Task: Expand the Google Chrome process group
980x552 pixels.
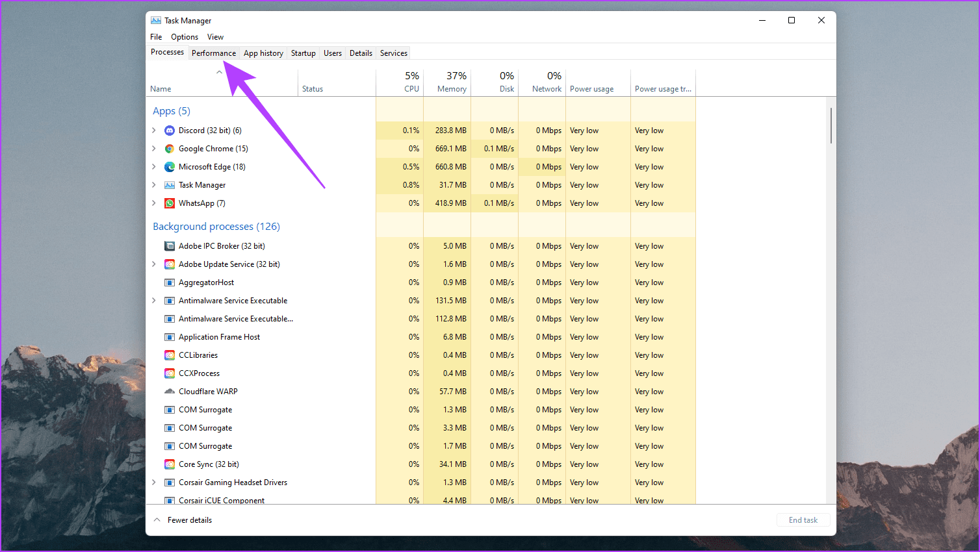Action: coord(154,149)
